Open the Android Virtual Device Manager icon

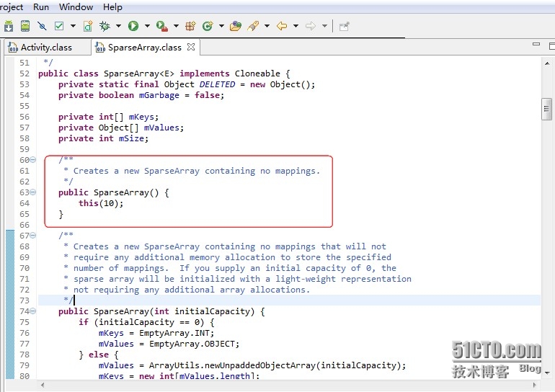pyautogui.click(x=25, y=26)
